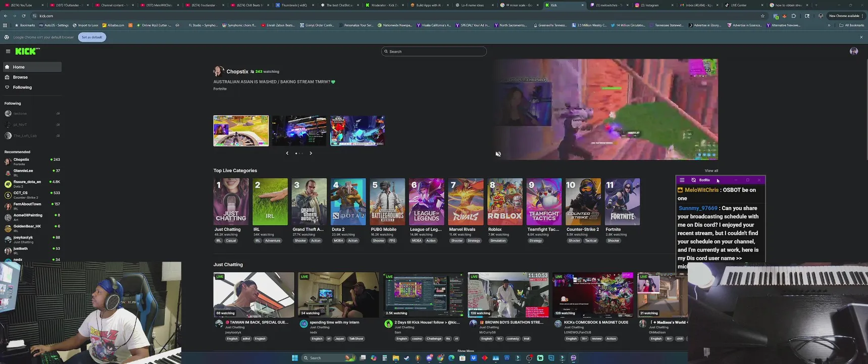Click the View all categories link
868x364 pixels.
(x=711, y=171)
